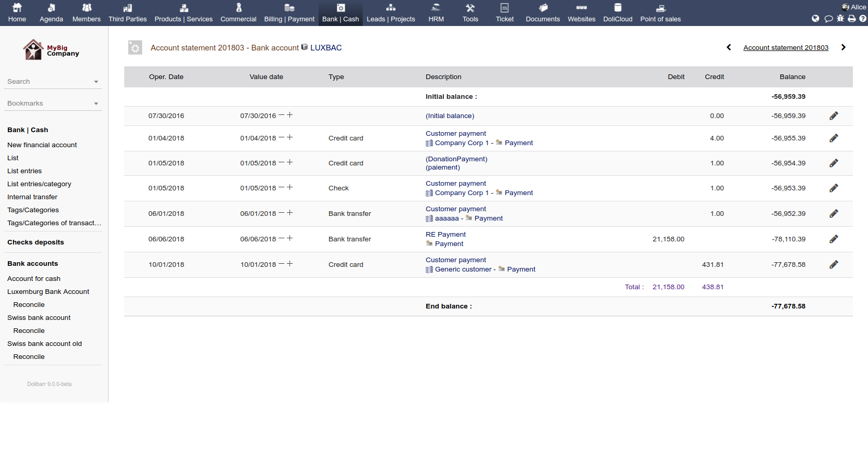Viewport: 868px width, 463px height.
Task: Click the print icon in top bar
Action: [851, 18]
